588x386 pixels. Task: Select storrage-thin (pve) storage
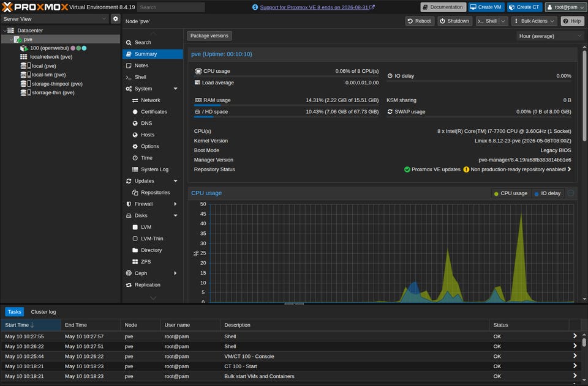tap(53, 92)
